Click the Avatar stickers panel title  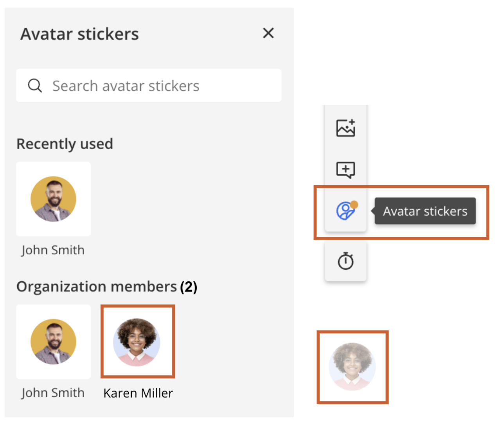tap(80, 34)
